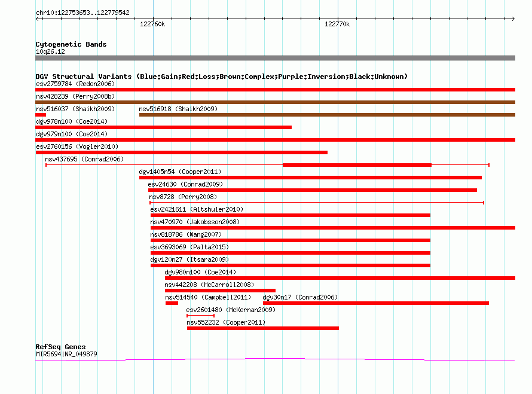Select the esv3693069 red bar
The image size is (532, 394).
coord(291,253)
